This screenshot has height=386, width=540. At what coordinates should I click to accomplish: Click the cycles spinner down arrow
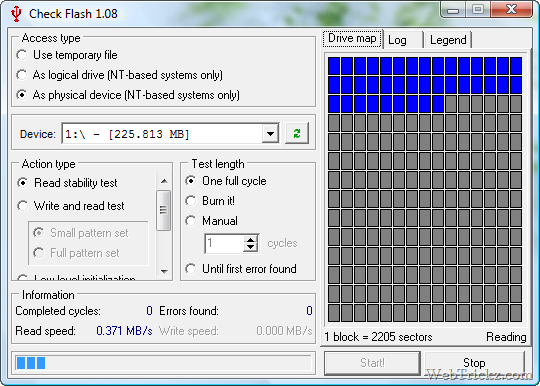251,247
